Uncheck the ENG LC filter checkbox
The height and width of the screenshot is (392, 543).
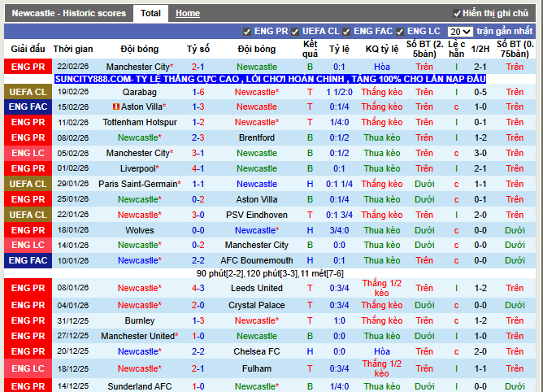click(x=400, y=32)
